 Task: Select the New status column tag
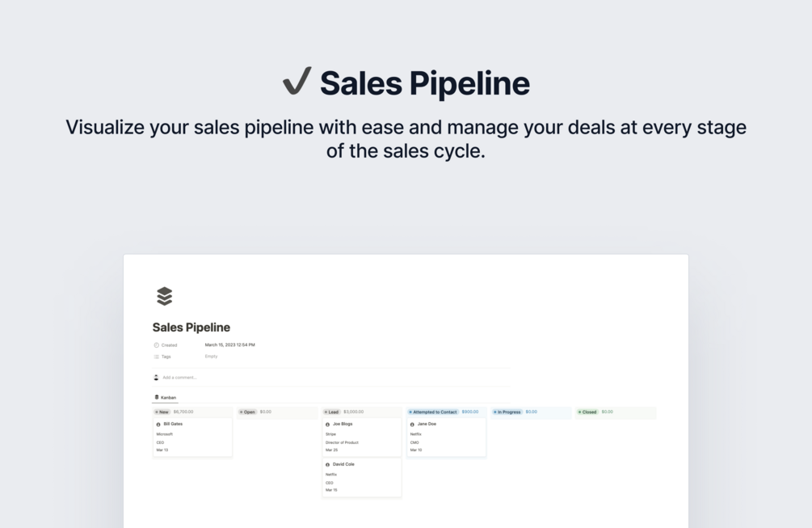162,412
